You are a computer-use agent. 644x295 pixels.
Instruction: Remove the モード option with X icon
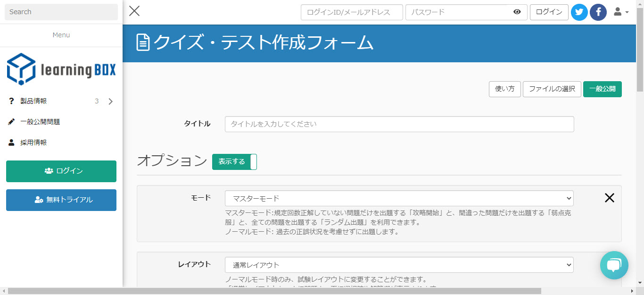click(x=609, y=198)
